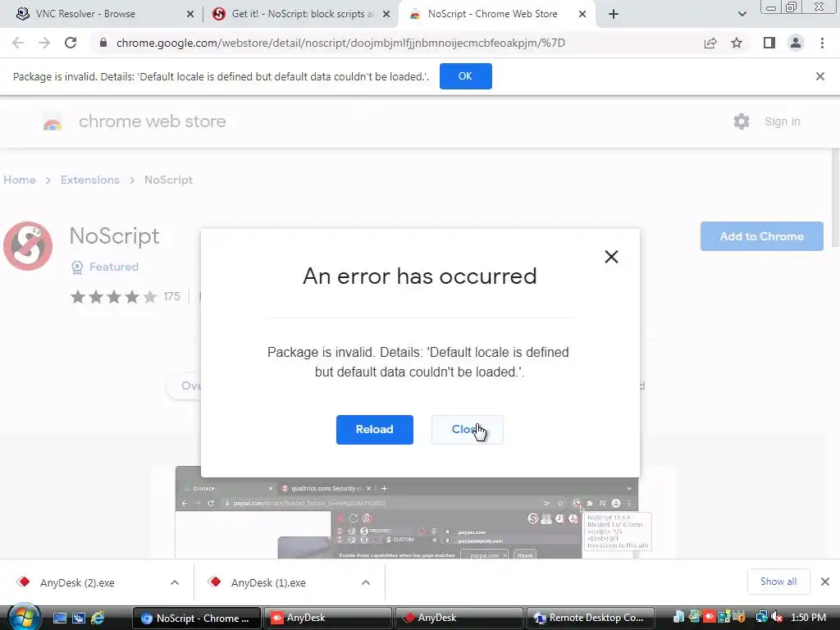
Task: Click the Extensions breadcrumb link
Action: [x=90, y=180]
